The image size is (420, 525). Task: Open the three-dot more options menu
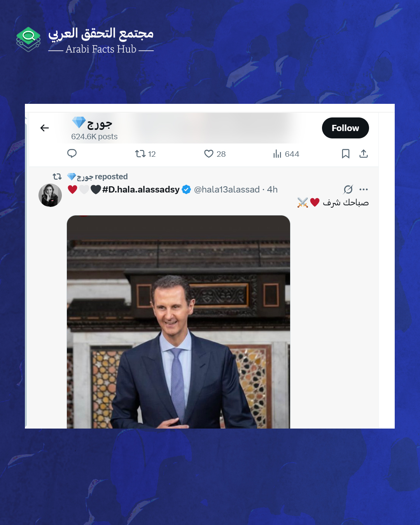coord(364,189)
